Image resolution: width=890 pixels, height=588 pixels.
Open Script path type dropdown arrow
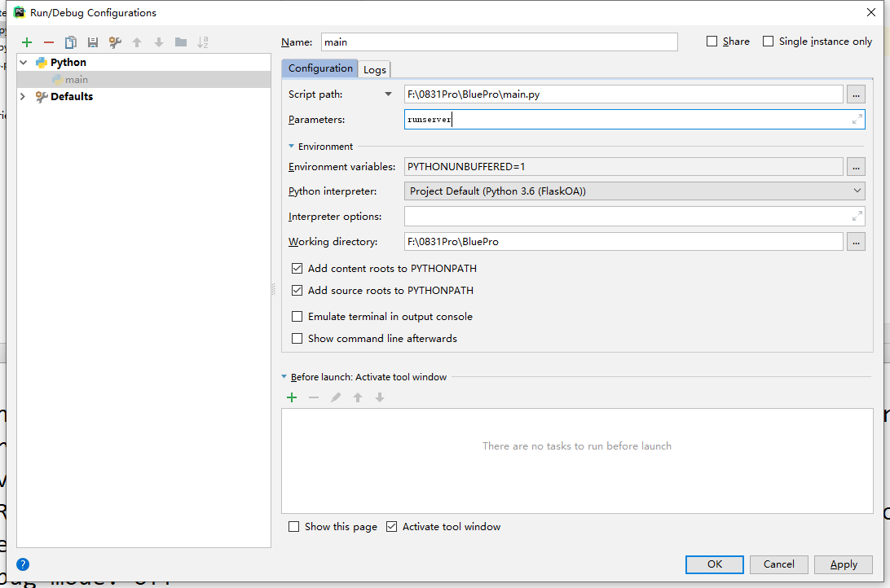(x=388, y=94)
